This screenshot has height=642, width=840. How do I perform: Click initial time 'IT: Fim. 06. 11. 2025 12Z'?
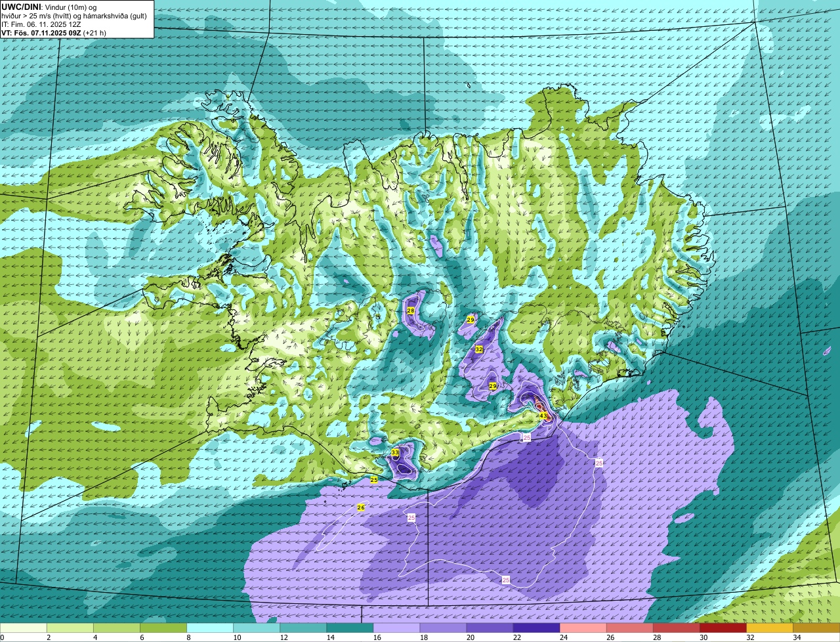pos(41,24)
